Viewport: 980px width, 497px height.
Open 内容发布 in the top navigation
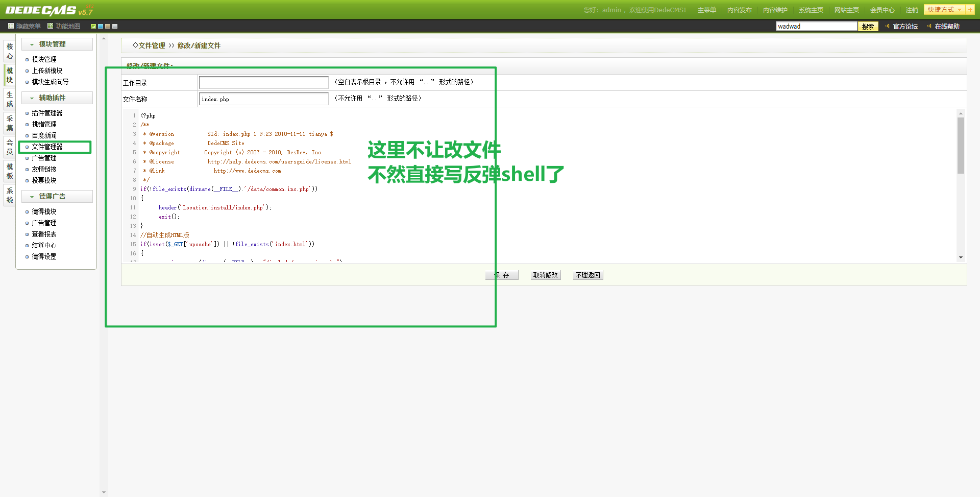[739, 10]
